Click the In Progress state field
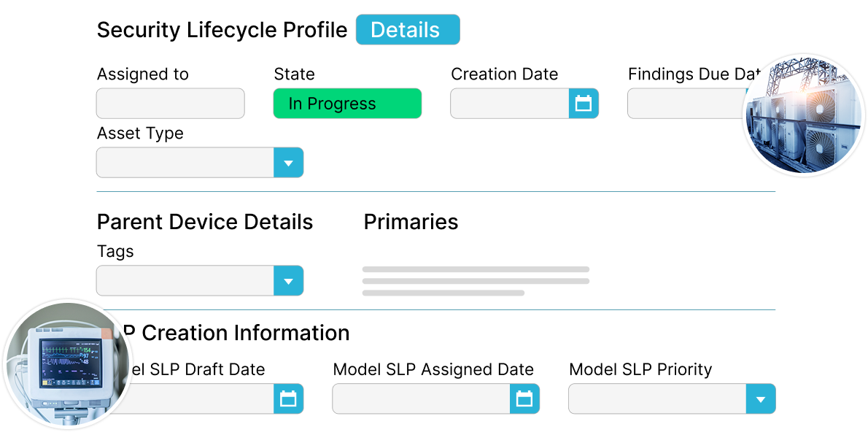Screen dimensions: 868x443 [347, 104]
